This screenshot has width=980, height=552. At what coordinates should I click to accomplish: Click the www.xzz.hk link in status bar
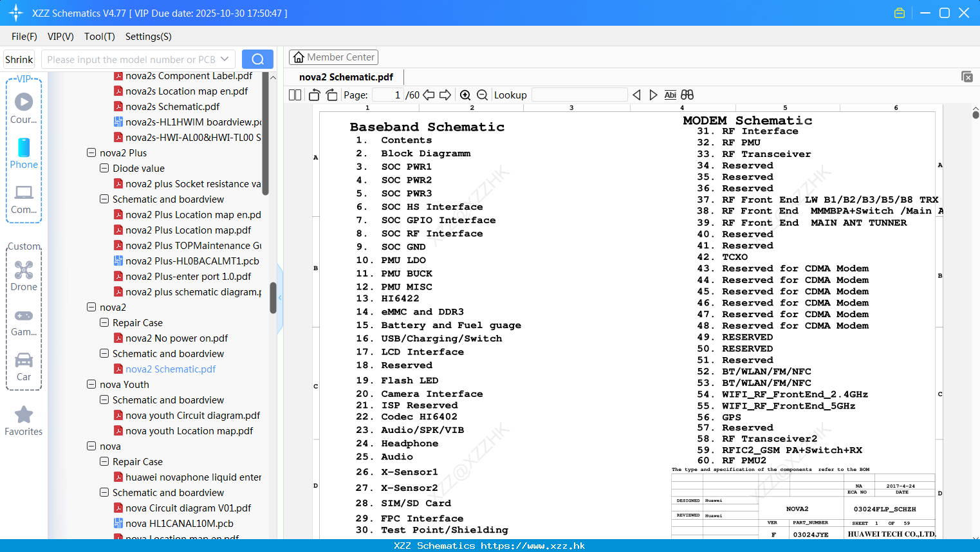532,546
